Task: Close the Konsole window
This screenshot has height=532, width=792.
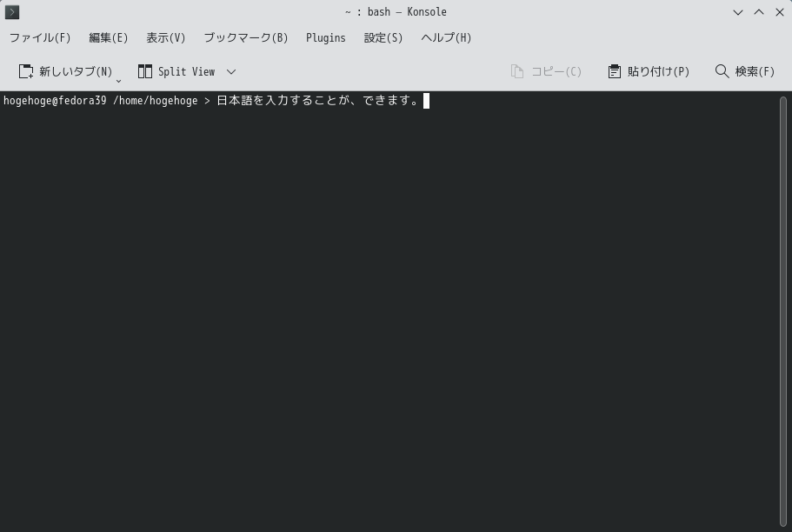Action: pos(779,12)
